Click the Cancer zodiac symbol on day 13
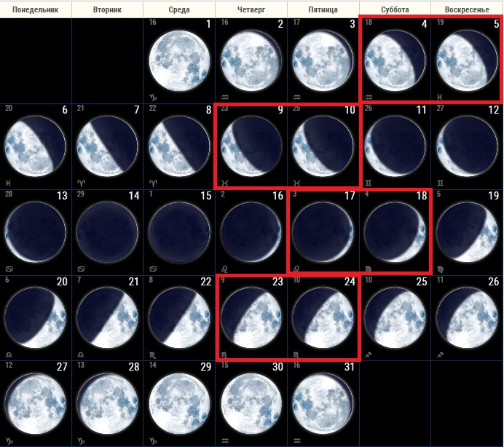504x447 pixels. click(9, 269)
